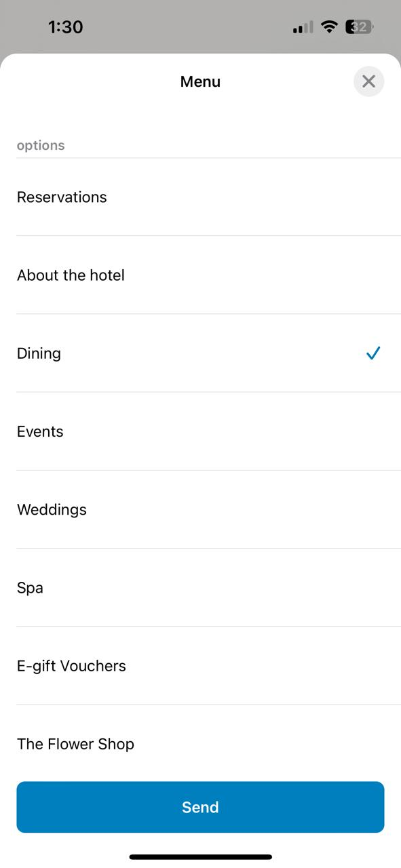This screenshot has width=401, height=868.
Task: Tap the Wi-Fi status icon
Action: 330,27
